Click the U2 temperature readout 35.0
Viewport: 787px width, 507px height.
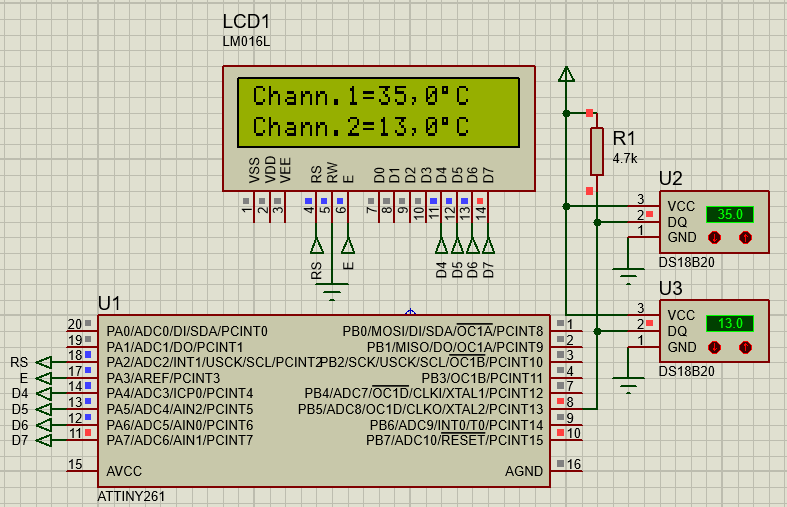coord(730,214)
